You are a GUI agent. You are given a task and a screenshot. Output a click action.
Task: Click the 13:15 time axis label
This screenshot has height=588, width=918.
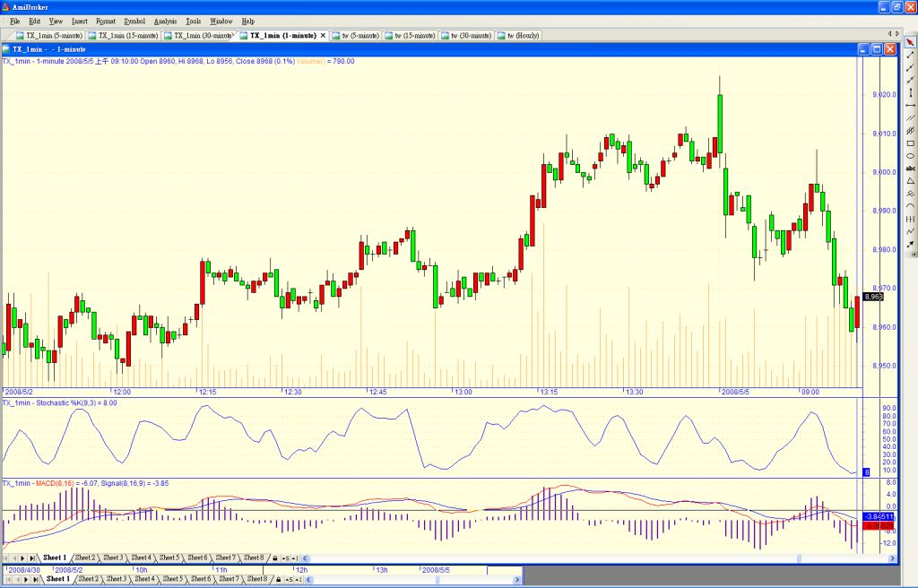[x=549, y=392]
